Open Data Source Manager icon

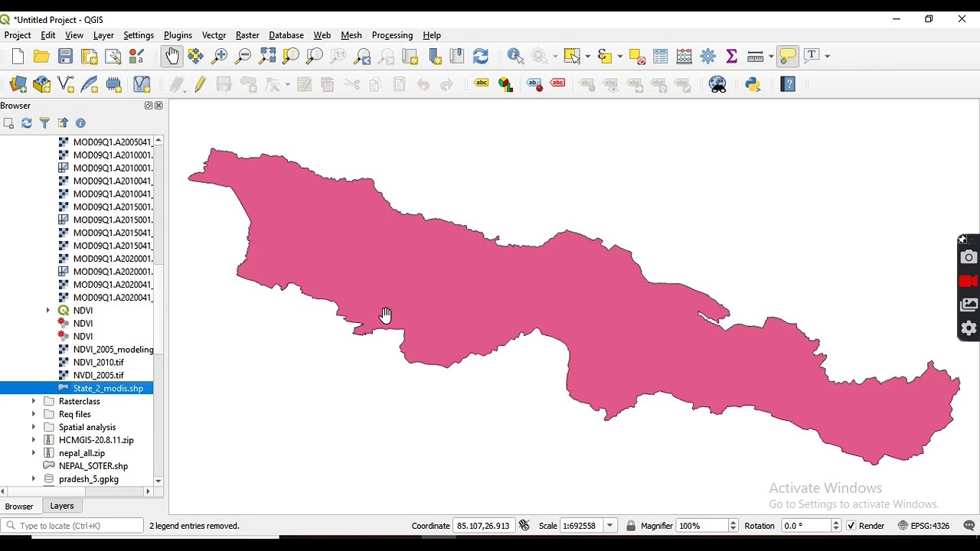point(18,84)
